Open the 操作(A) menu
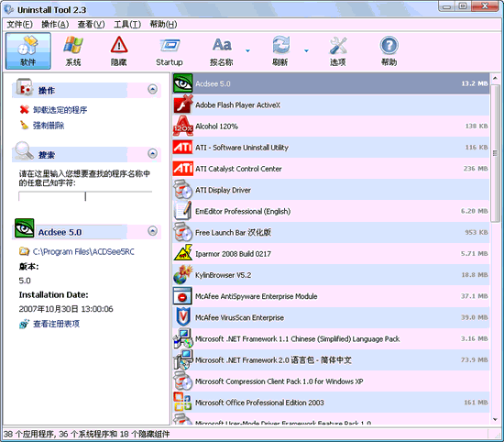The height and width of the screenshot is (442, 504). [55, 24]
